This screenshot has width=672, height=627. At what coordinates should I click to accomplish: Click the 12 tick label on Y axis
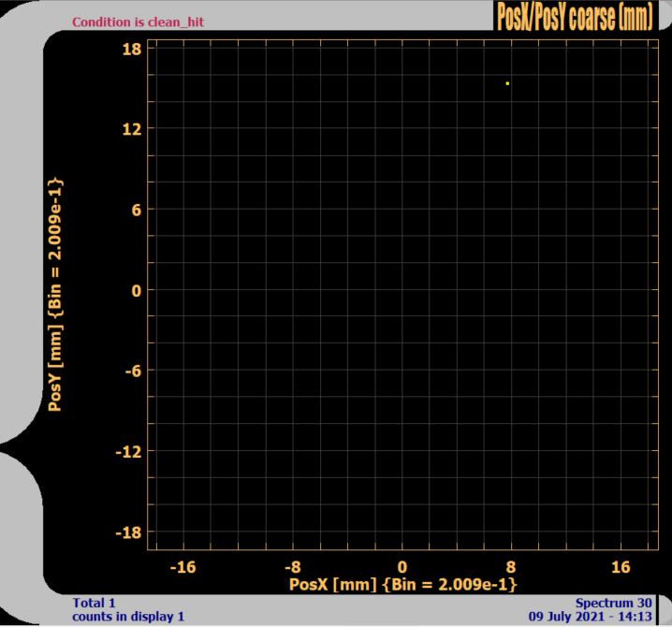(x=131, y=129)
